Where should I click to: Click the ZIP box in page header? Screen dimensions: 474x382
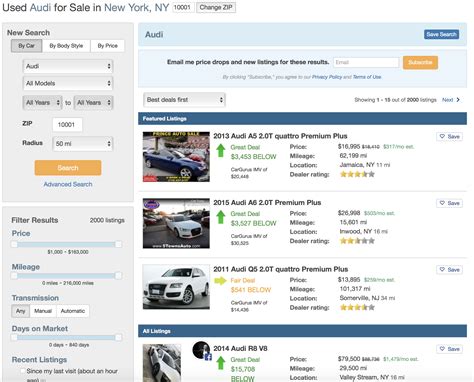pyautogui.click(x=183, y=7)
